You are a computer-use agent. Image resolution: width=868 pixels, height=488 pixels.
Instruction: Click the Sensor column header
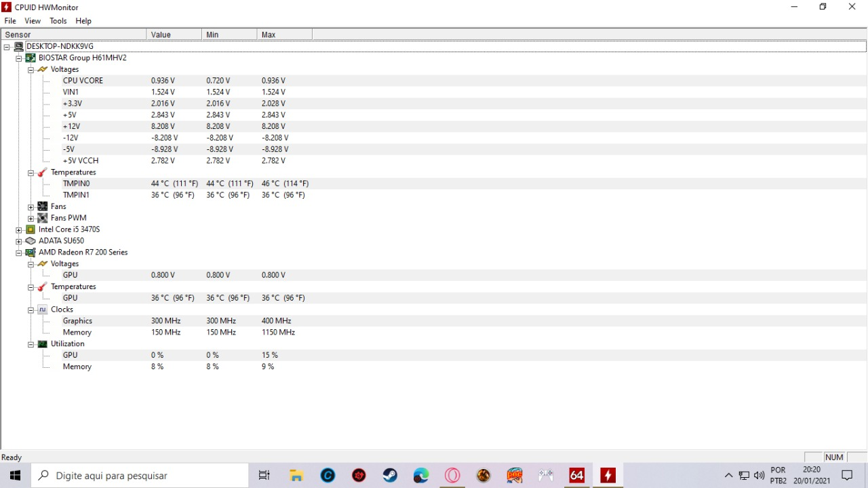pos(73,35)
